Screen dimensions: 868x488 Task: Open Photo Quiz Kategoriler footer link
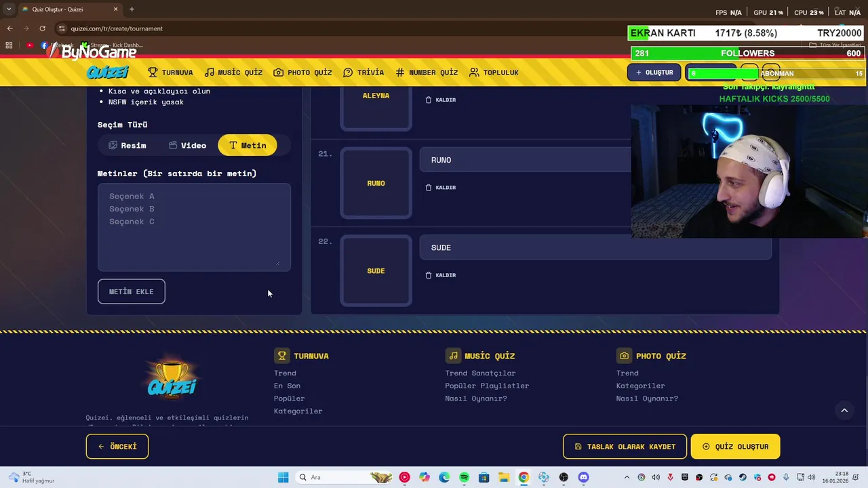tap(640, 386)
